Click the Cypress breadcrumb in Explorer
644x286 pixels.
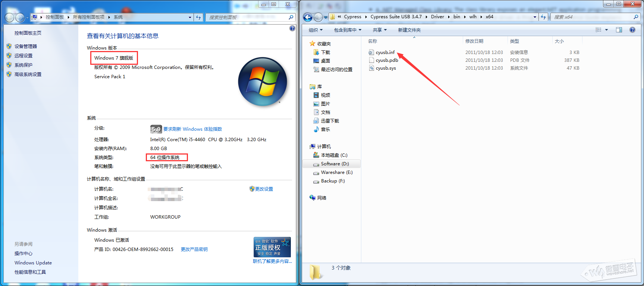pos(352,17)
